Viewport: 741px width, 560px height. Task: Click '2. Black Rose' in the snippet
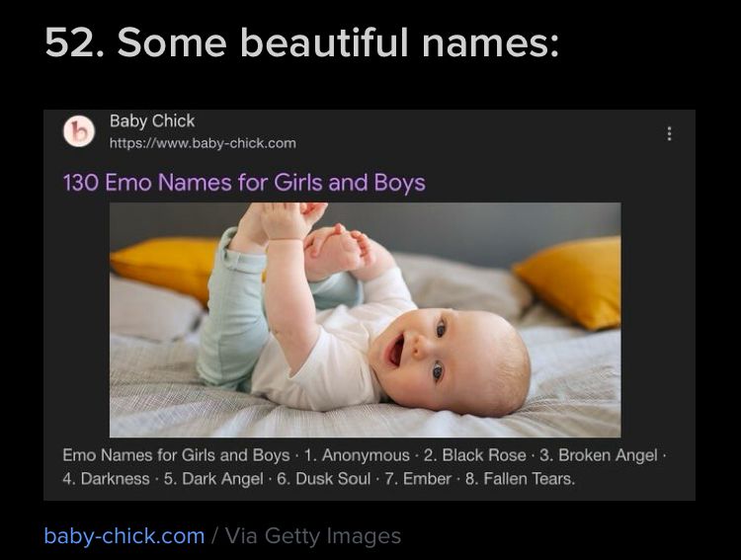(x=474, y=455)
